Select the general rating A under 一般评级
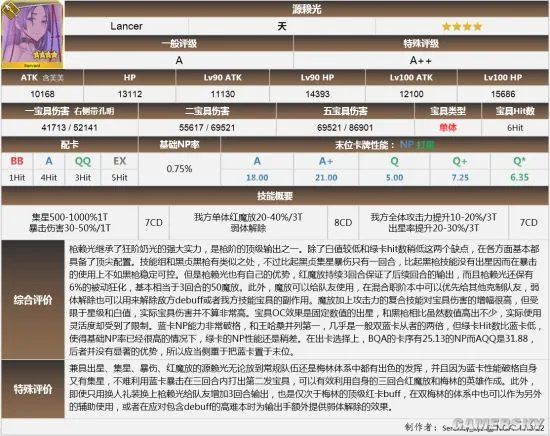550x436 pixels. tap(179, 60)
